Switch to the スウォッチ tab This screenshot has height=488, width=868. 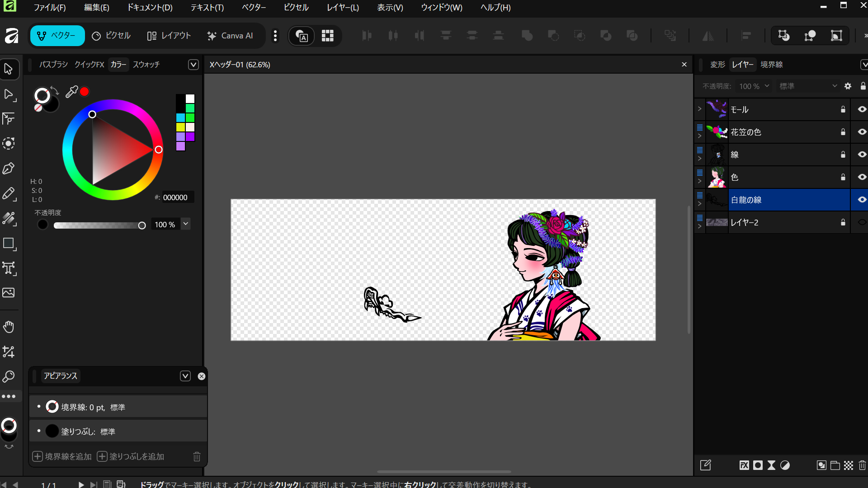[x=146, y=65]
